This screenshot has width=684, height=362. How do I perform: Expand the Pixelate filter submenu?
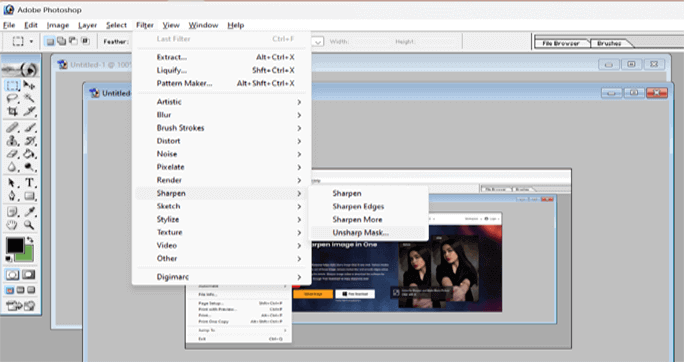[223, 167]
